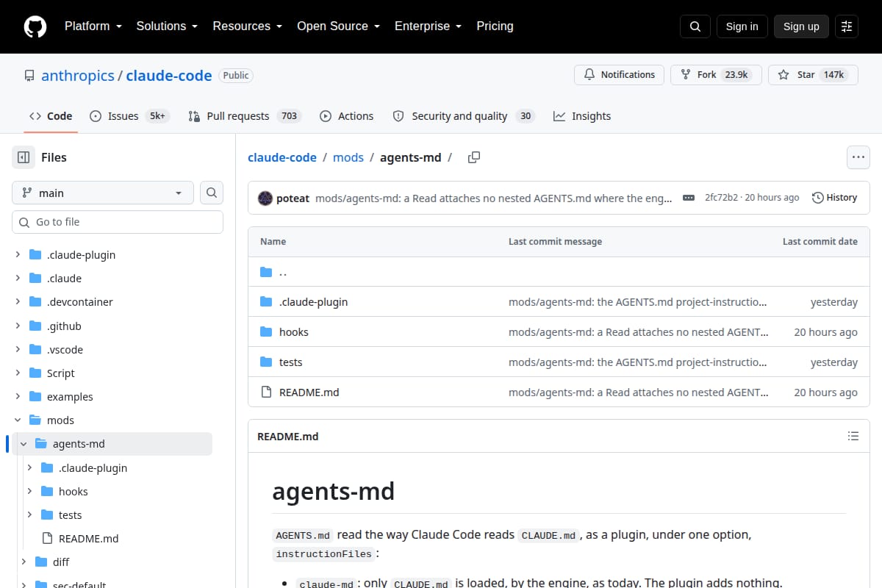The width and height of the screenshot is (882, 588).
Task: Click README.md file icon in sidebar tree
Action: 47,539
